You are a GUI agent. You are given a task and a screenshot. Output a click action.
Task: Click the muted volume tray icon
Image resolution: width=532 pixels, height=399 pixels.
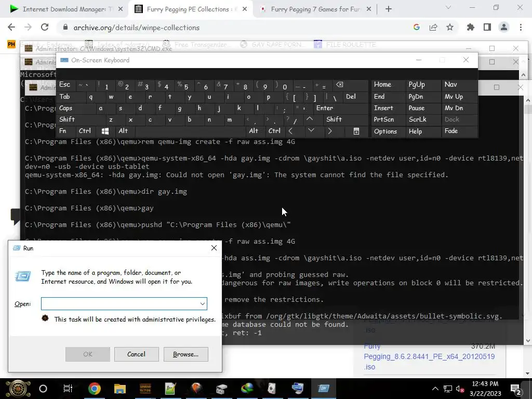[x=460, y=389]
